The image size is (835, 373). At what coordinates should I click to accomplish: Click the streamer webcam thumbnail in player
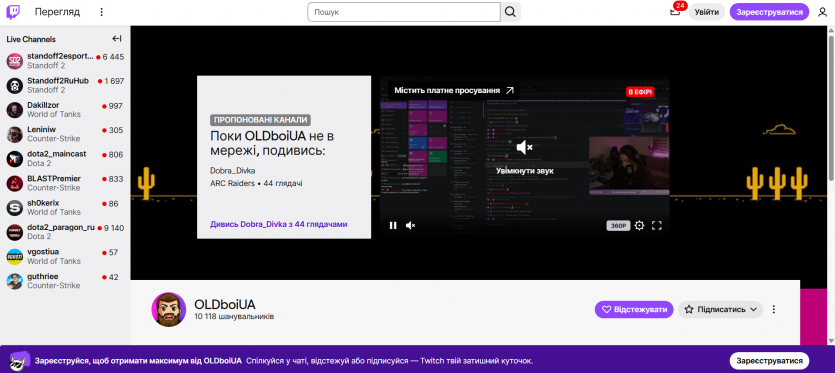628,166
